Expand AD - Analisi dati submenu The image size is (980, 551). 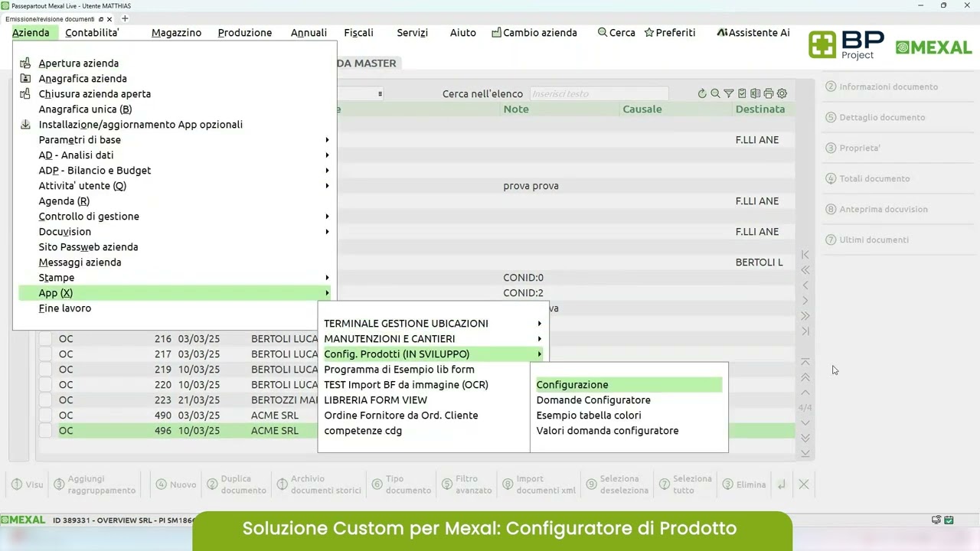(x=175, y=155)
